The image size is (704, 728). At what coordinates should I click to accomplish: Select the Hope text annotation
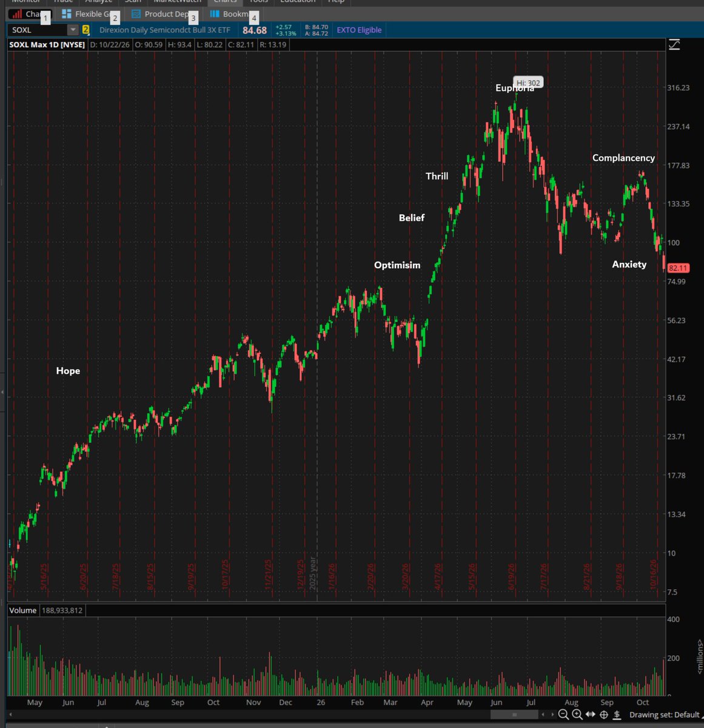[68, 371]
